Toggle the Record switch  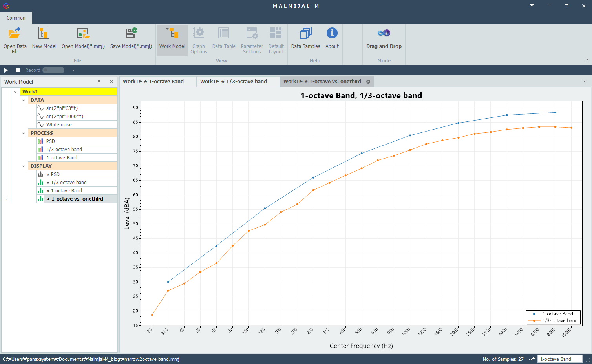pos(53,70)
